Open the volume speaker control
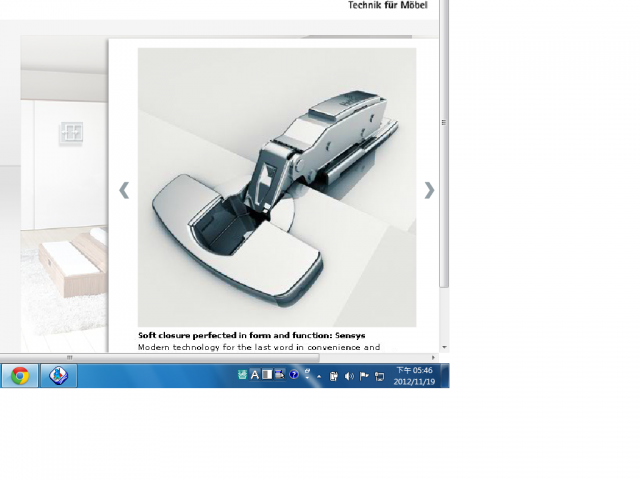The width and height of the screenshot is (640, 480). pos(349,376)
